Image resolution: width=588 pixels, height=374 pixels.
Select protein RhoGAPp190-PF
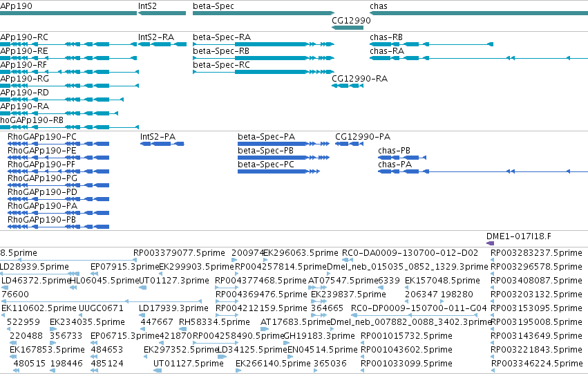(x=58, y=172)
